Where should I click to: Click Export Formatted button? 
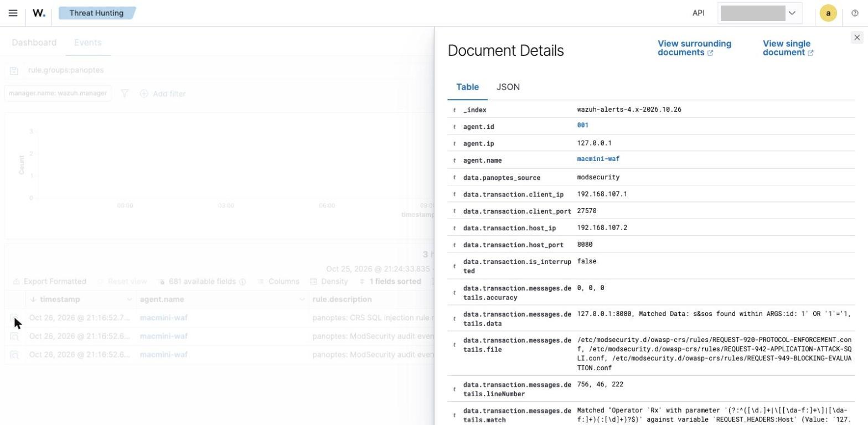click(49, 282)
